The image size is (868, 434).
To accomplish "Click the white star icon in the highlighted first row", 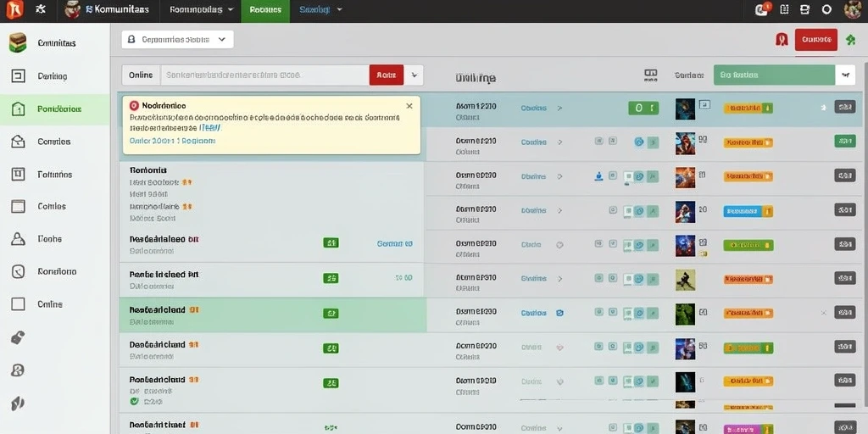I will click(x=823, y=108).
